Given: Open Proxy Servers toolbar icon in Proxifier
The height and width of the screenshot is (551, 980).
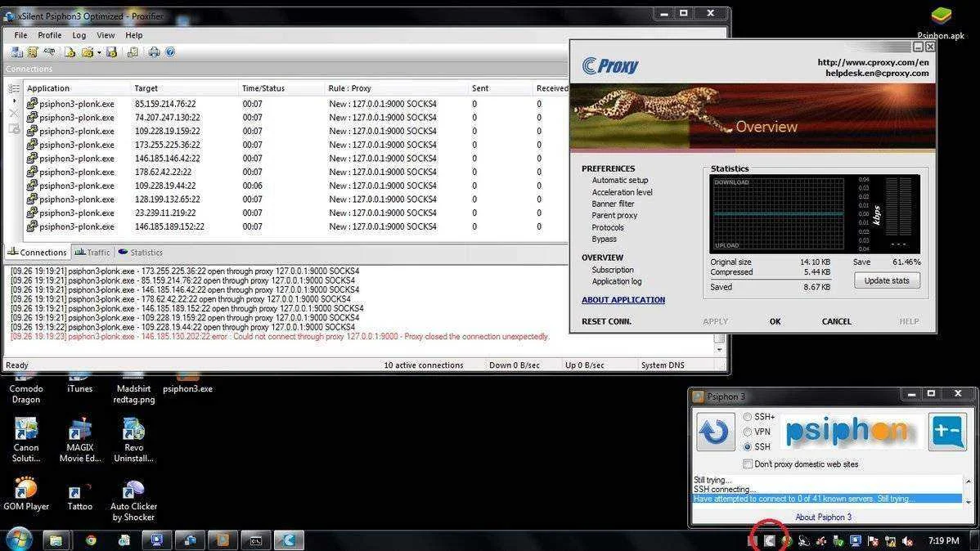Looking at the screenshot, I should tap(17, 52).
